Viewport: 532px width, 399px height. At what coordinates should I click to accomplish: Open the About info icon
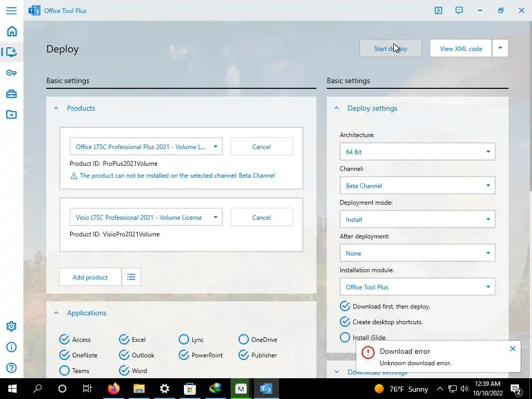coord(11,347)
